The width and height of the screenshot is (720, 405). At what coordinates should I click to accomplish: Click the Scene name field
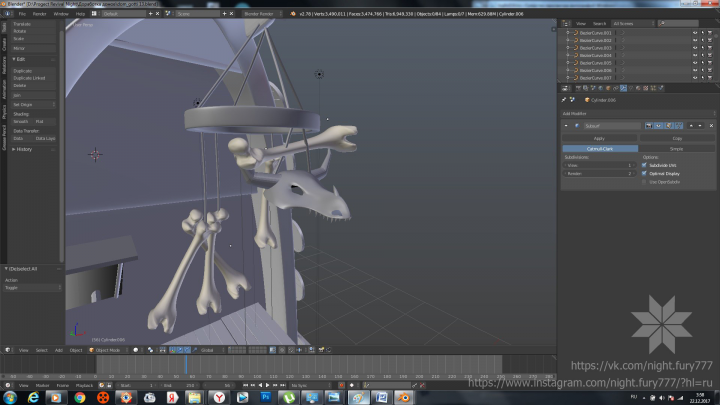point(197,14)
